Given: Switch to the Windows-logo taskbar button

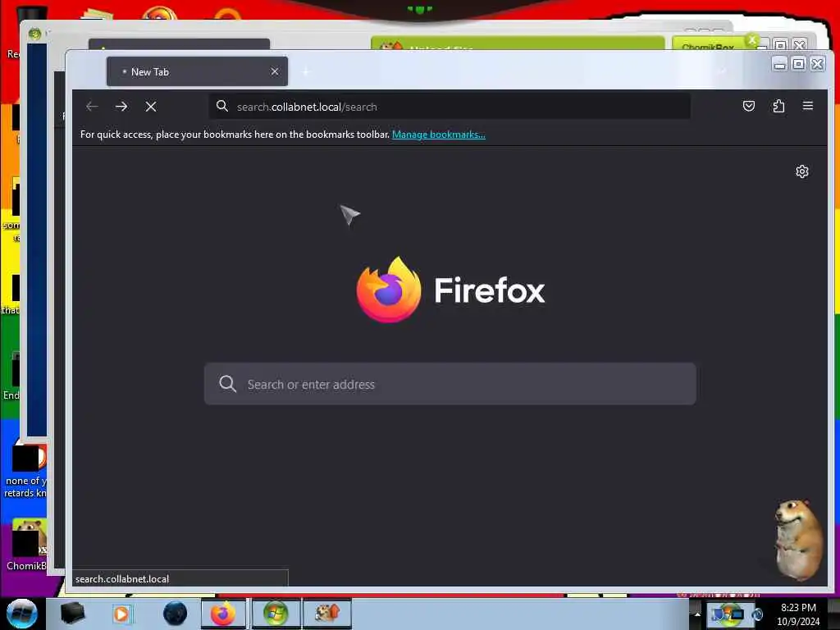Looking at the screenshot, I should tap(276, 614).
